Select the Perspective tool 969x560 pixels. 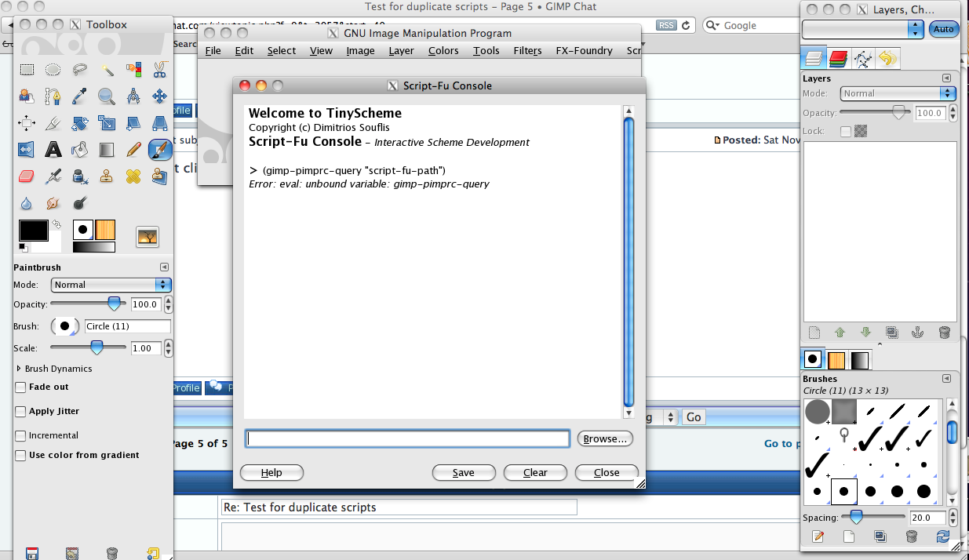tap(160, 123)
